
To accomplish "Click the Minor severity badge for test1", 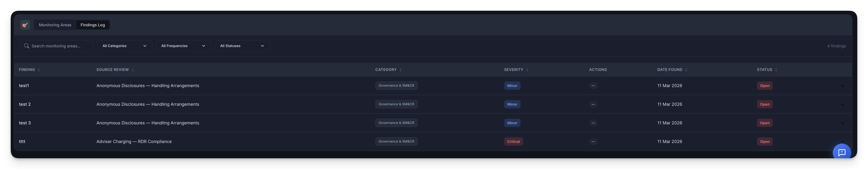I will (512, 86).
